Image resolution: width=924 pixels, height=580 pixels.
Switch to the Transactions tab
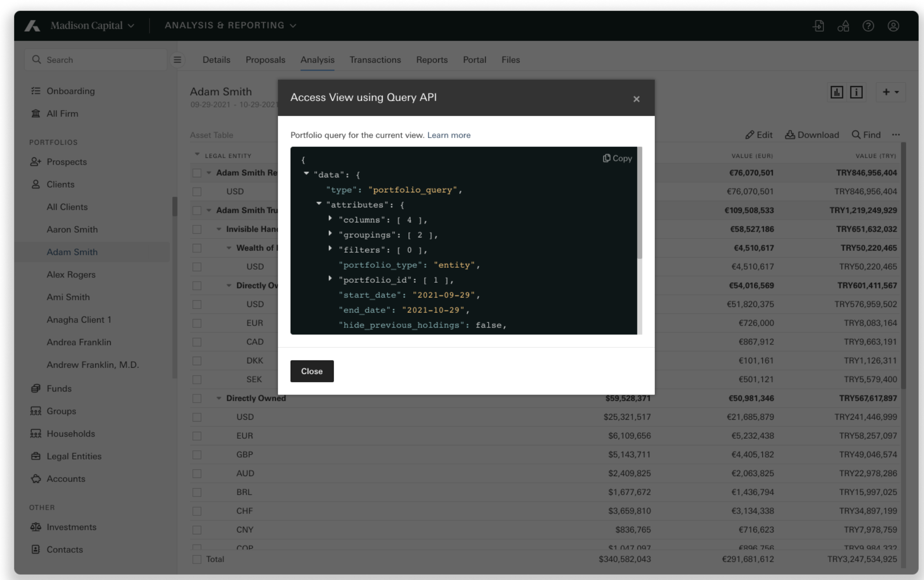pyautogui.click(x=375, y=60)
